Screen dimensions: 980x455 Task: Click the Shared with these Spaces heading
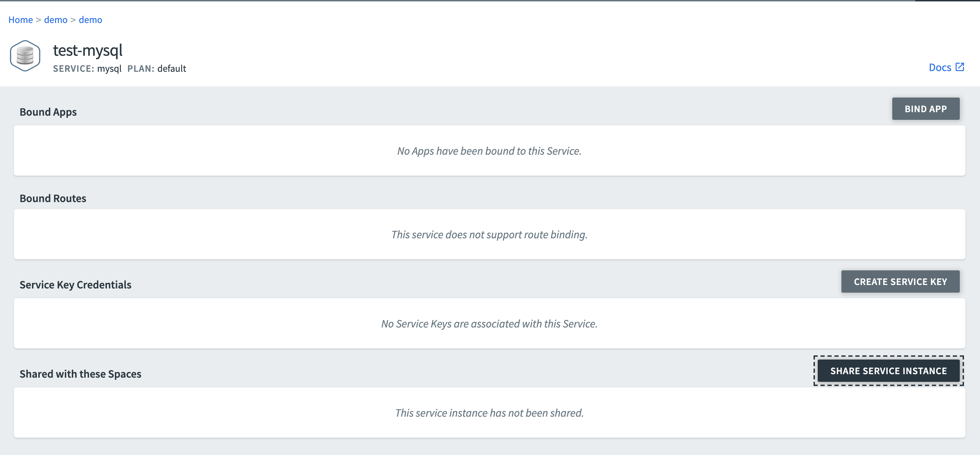coord(80,373)
